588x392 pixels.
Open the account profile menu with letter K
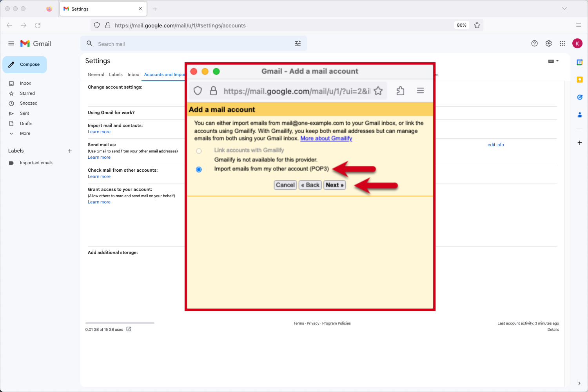(577, 44)
